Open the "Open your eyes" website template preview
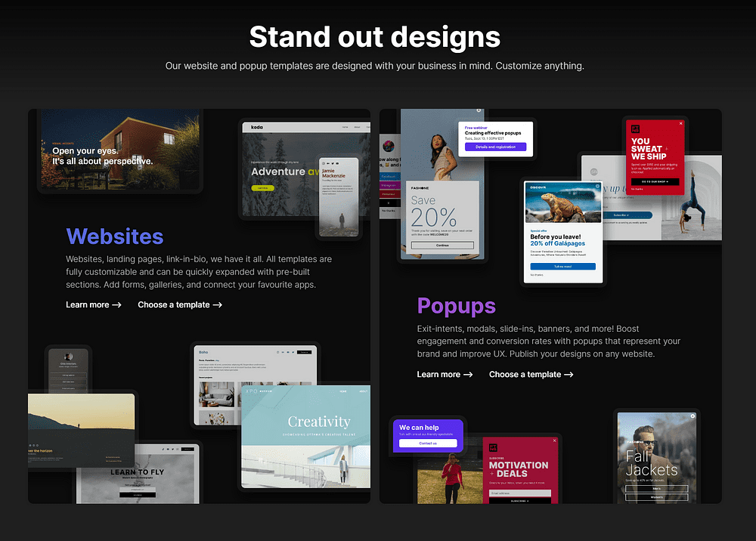This screenshot has width=756, height=541. coord(120,150)
